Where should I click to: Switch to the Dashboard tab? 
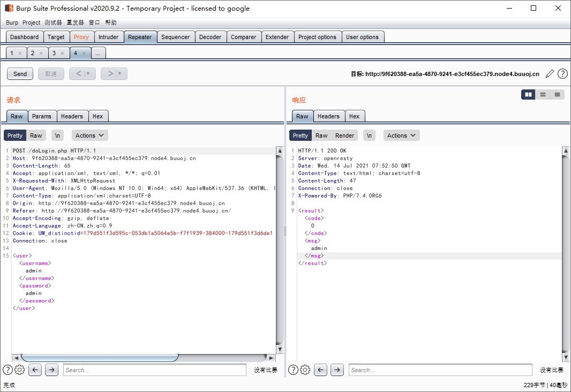point(25,37)
